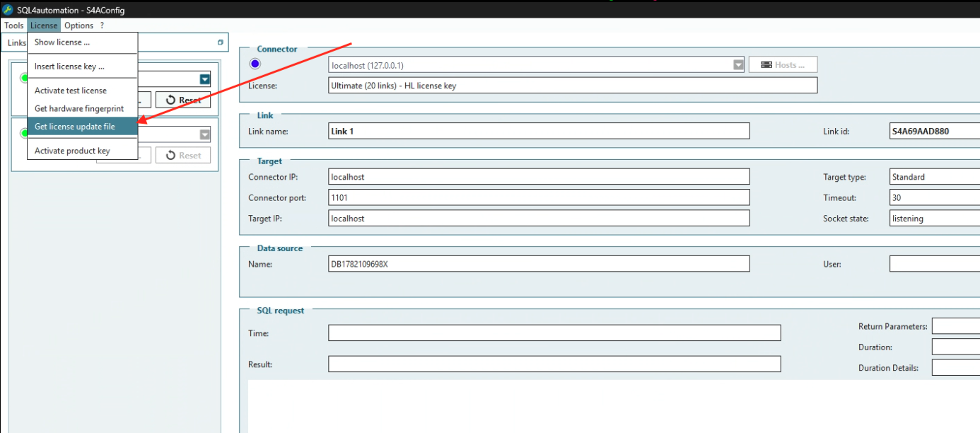
Task: Click the 'Connector port:' label
Action: [278, 198]
